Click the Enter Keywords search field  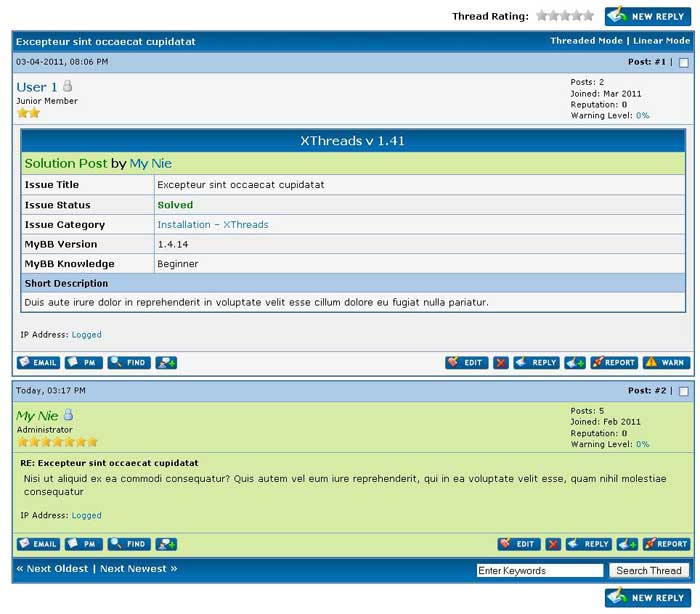click(540, 571)
